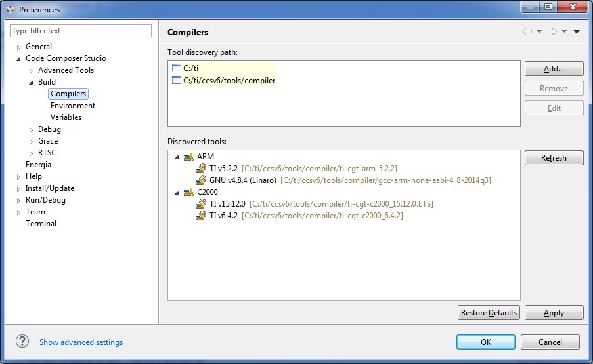Click the Remove button
The image size is (593, 364).
[x=554, y=89]
